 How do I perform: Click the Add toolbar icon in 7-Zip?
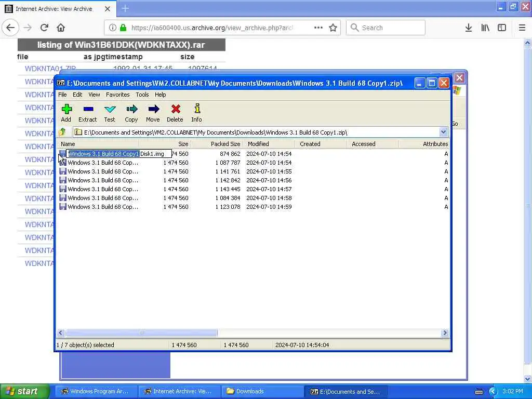[66, 113]
